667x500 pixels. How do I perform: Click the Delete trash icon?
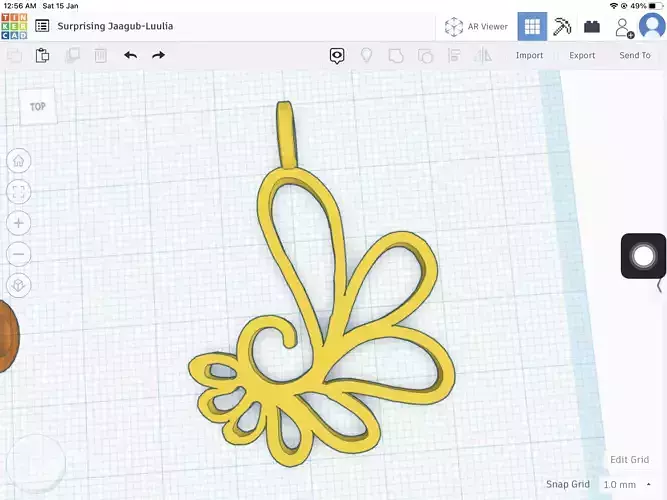[101, 55]
